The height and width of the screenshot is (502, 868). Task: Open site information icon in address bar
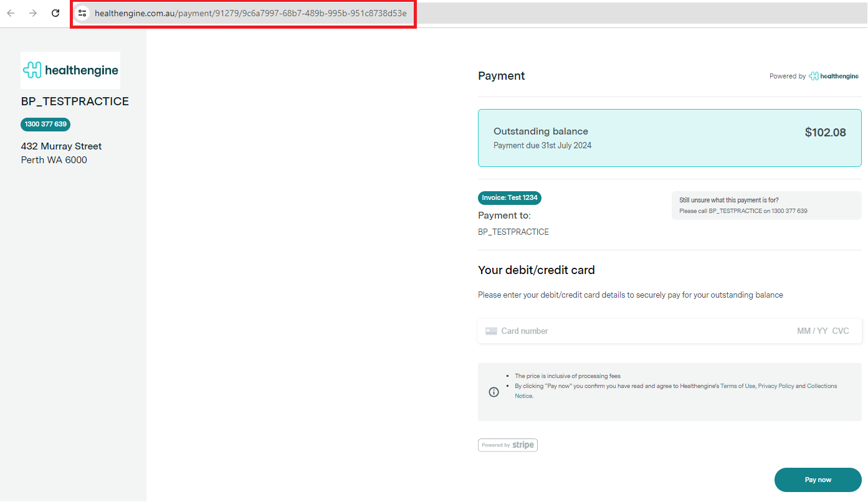coord(82,13)
